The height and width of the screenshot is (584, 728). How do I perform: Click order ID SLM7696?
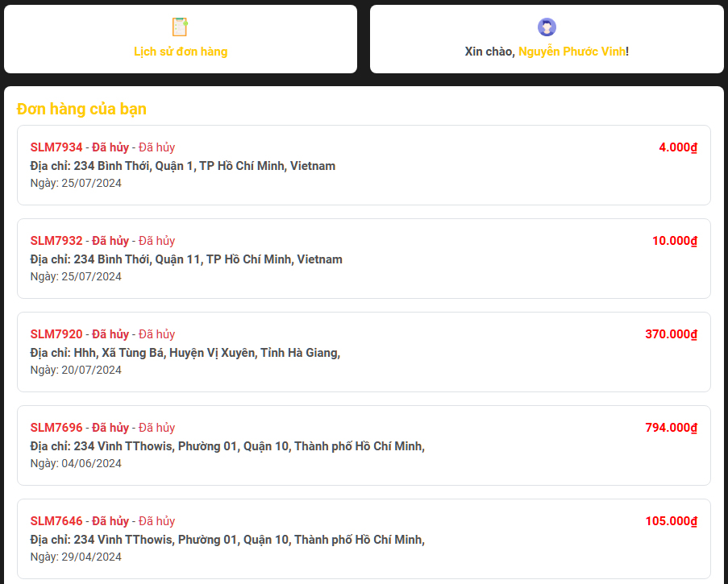56,428
